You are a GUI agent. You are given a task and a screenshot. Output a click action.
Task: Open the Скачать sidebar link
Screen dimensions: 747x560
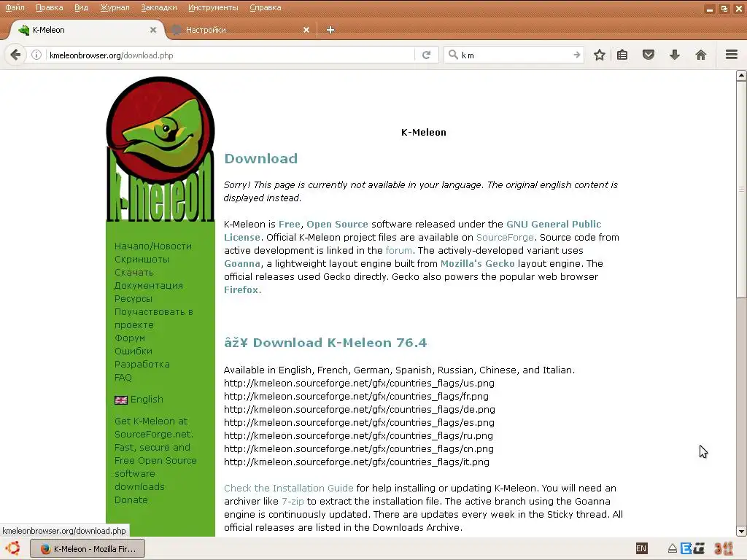click(x=134, y=273)
